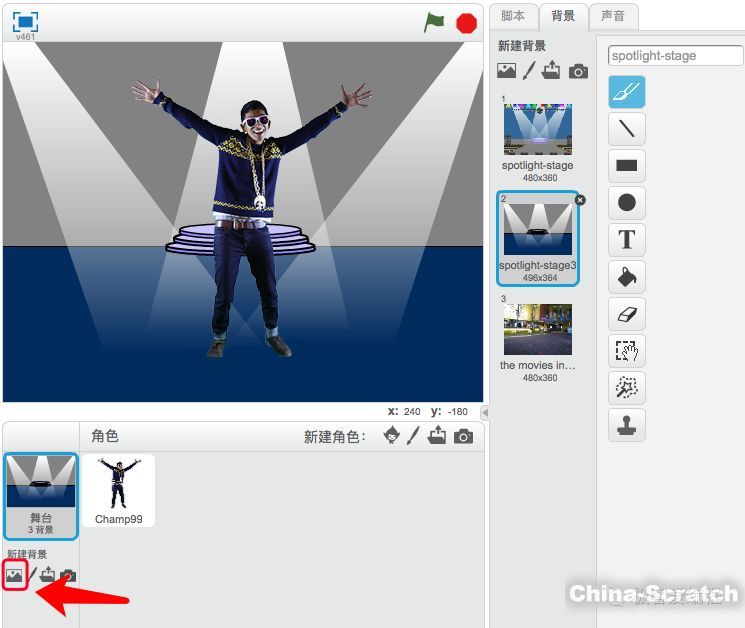Choose the Rectangle shape tool
The height and width of the screenshot is (628, 745).
point(626,166)
